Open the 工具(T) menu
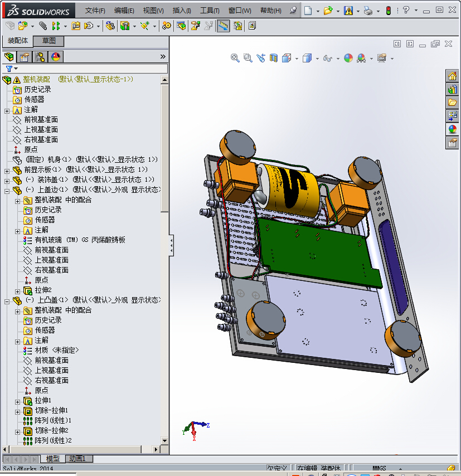The height and width of the screenshot is (476, 461). pyautogui.click(x=210, y=11)
